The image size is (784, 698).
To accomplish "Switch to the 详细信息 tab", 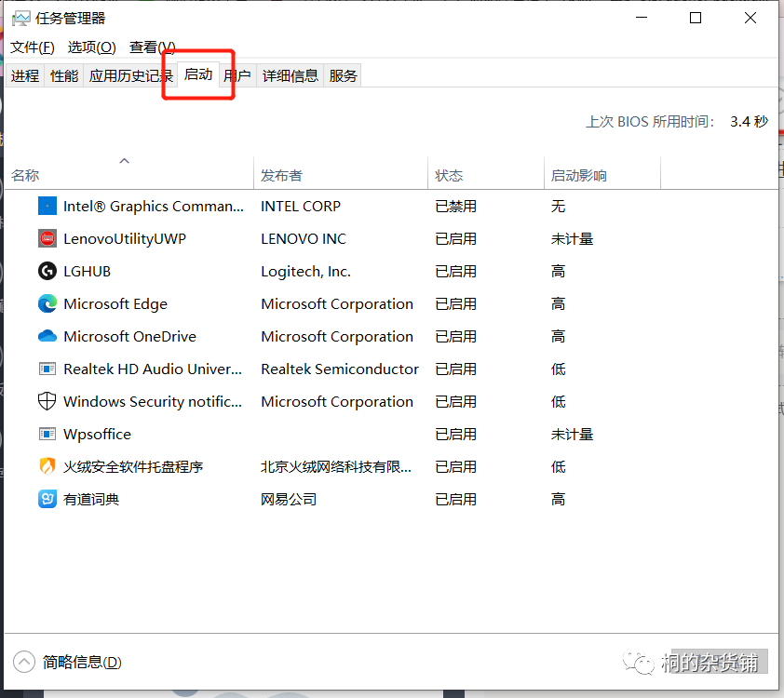I will (x=290, y=76).
